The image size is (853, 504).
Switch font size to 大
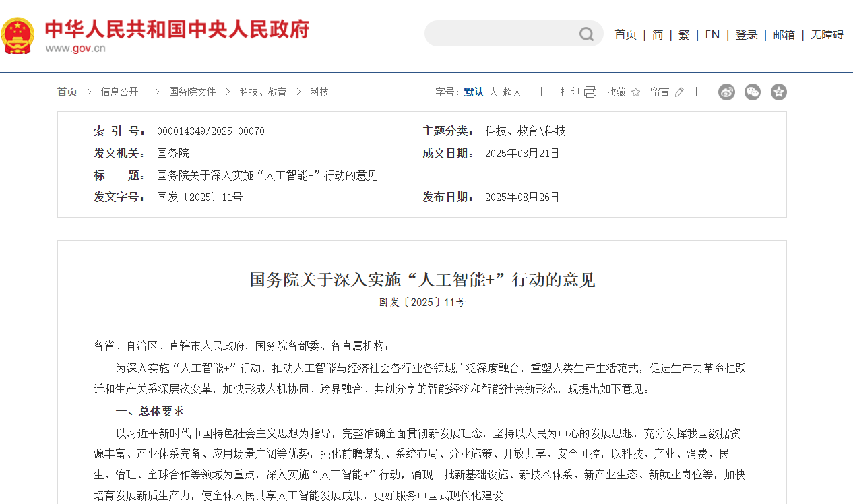pos(493,92)
